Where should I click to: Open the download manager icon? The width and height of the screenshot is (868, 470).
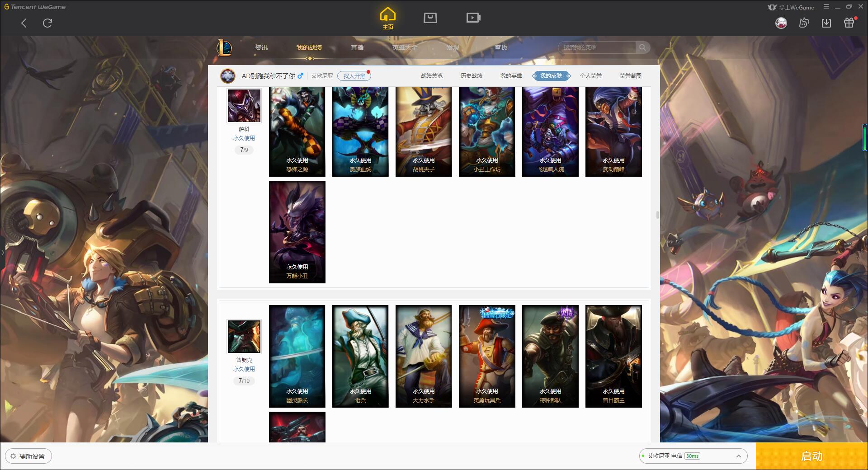click(826, 23)
